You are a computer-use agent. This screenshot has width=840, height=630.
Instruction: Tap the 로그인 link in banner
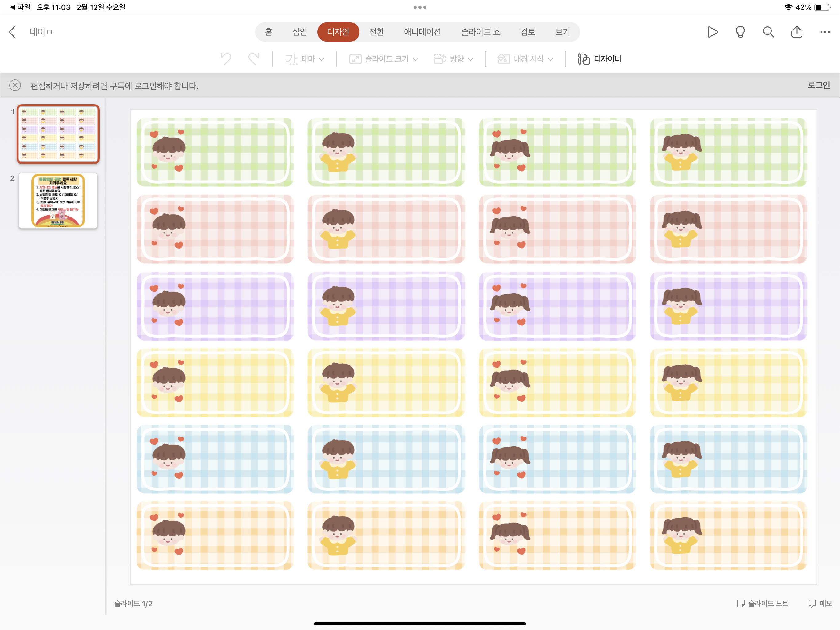pyautogui.click(x=818, y=85)
